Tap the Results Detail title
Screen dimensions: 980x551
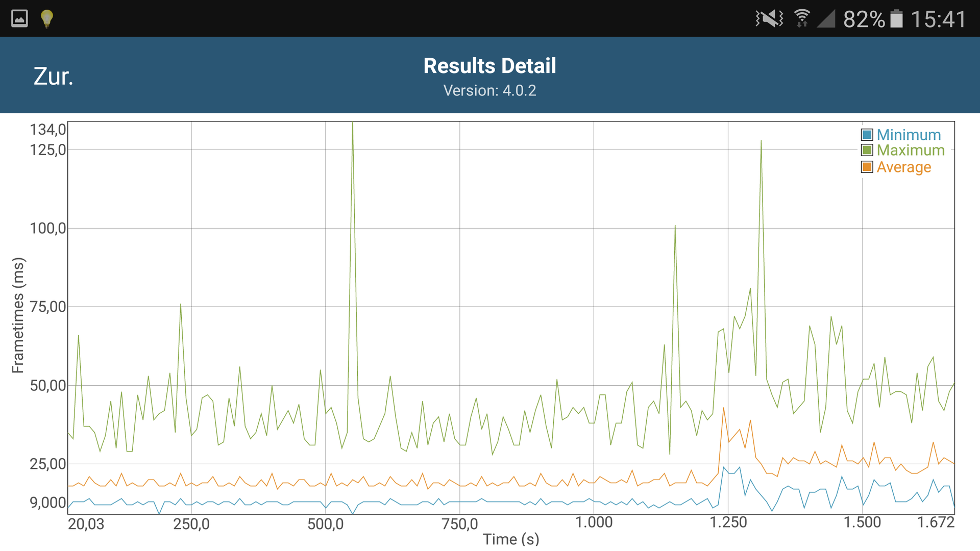489,66
